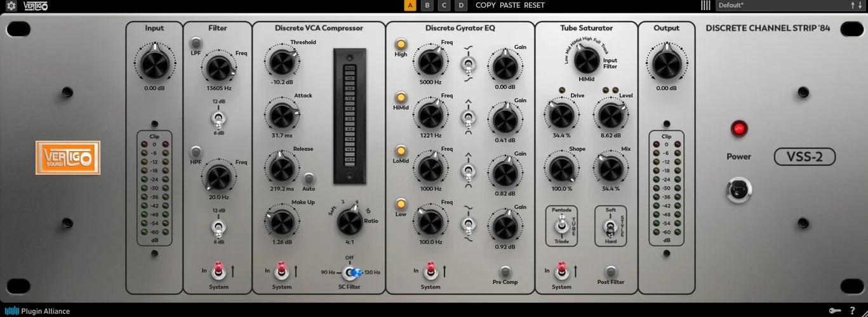868x317 pixels.
Task: Click RESET in the top toolbar
Action: (x=534, y=5)
